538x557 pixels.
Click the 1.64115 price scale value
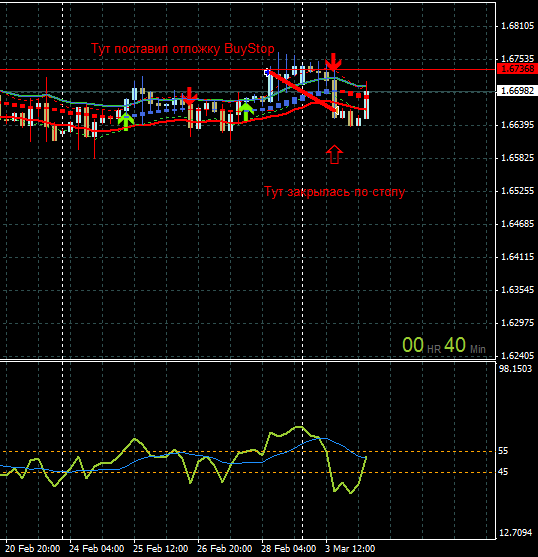click(517, 257)
